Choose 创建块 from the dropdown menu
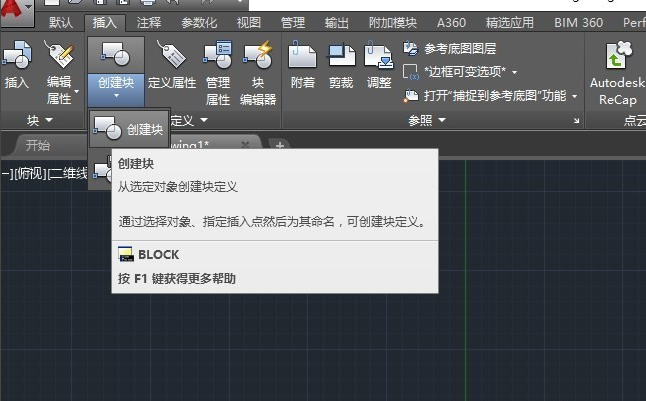Image resolution: width=646 pixels, height=401 pixels. pyautogui.click(x=130, y=129)
